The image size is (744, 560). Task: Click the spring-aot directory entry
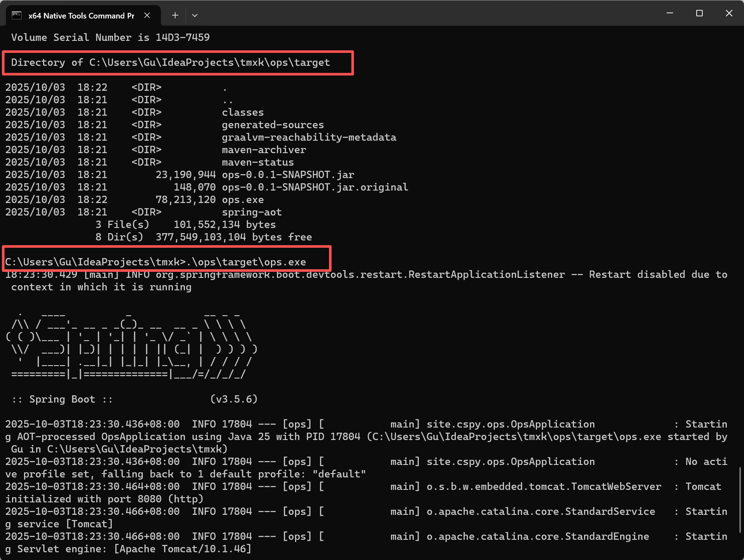[252, 212]
